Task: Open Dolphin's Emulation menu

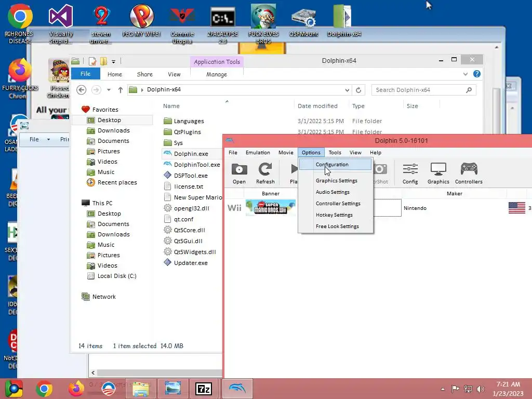Action: [258, 153]
